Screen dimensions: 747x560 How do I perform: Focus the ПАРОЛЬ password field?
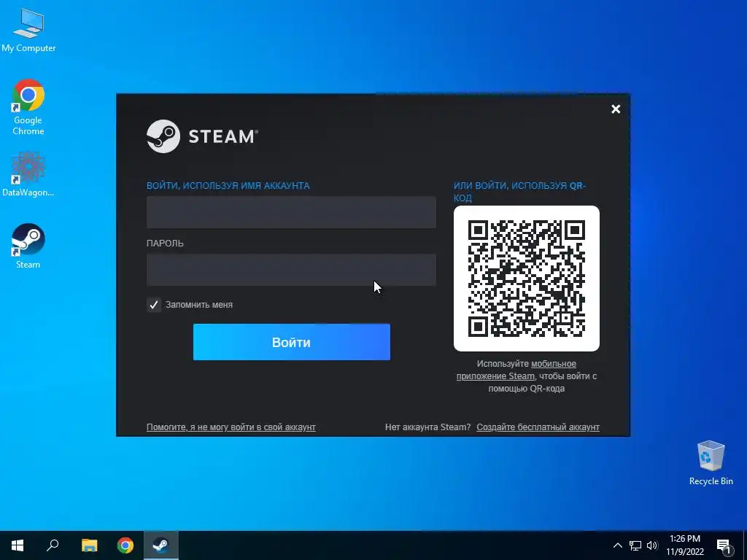291,270
